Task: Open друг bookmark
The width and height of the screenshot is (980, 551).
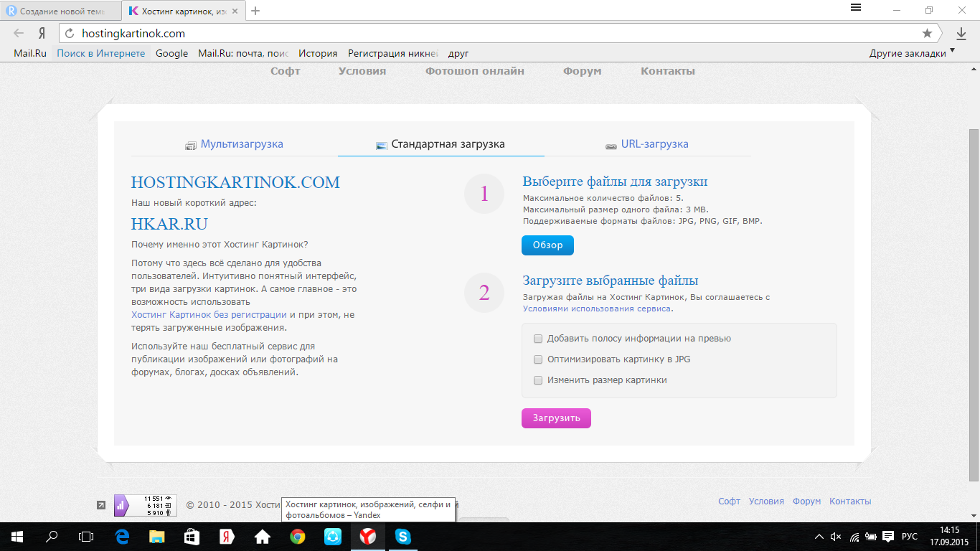Action: point(458,53)
